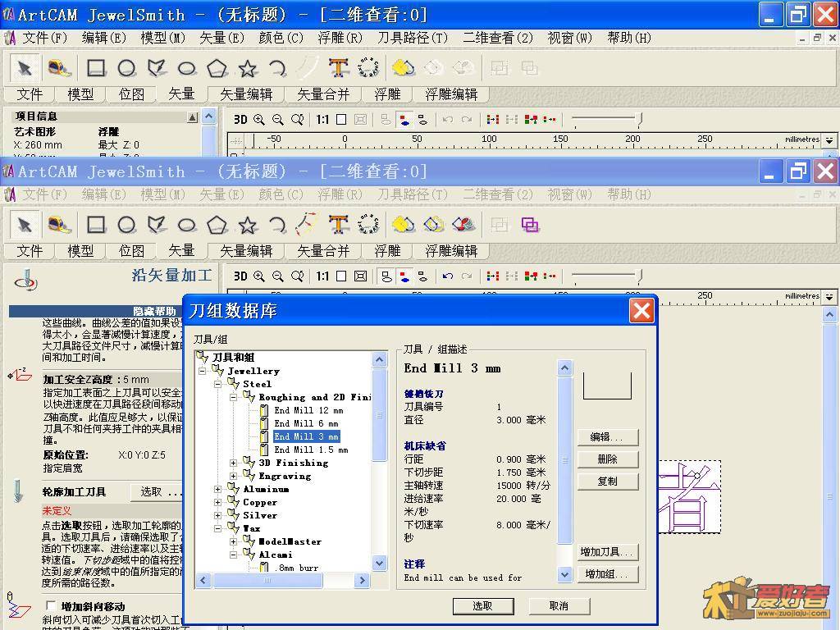Close the 刀组数据库 dialog
The height and width of the screenshot is (630, 840).
coord(641,311)
